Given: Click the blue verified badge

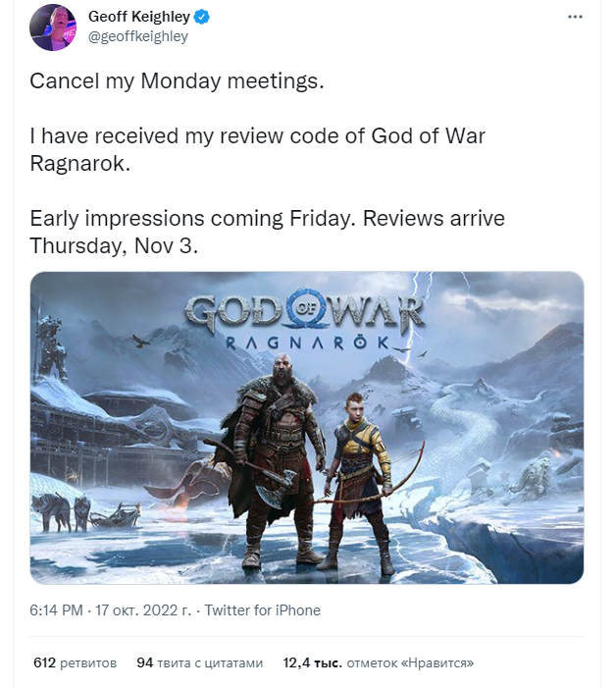Looking at the screenshot, I should point(202,17).
